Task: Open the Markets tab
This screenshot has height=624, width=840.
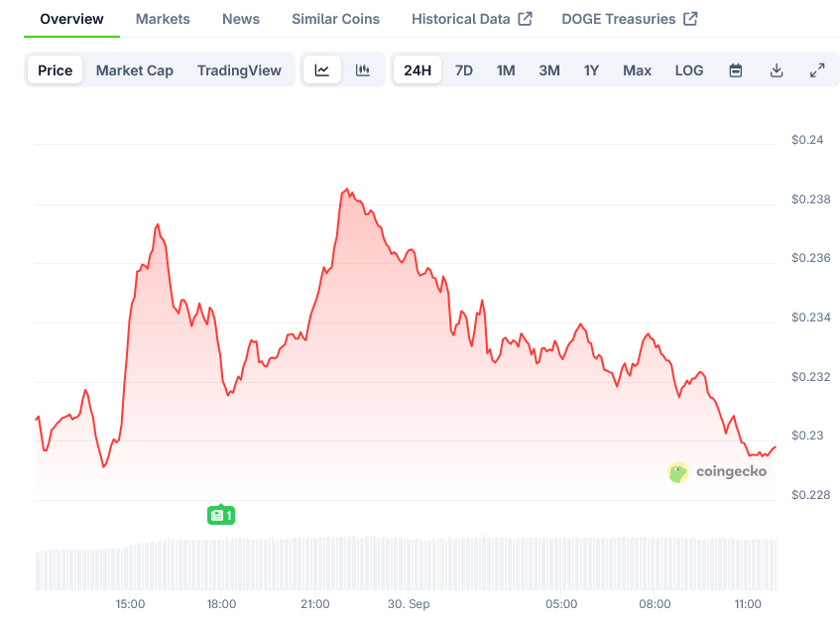Action: [x=163, y=19]
